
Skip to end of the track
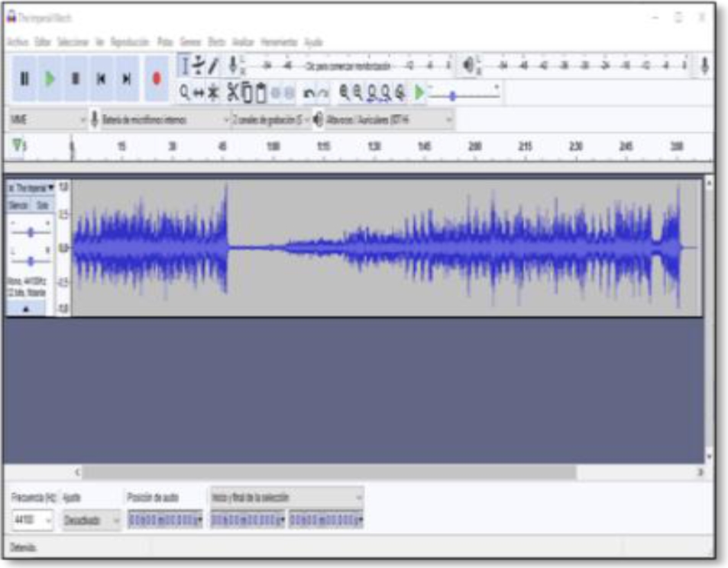[127, 78]
